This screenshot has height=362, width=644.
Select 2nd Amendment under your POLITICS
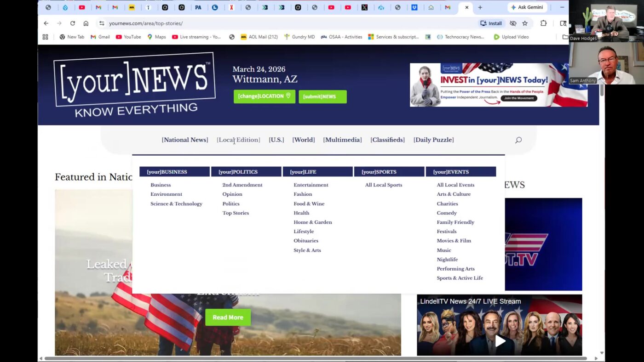(x=242, y=185)
